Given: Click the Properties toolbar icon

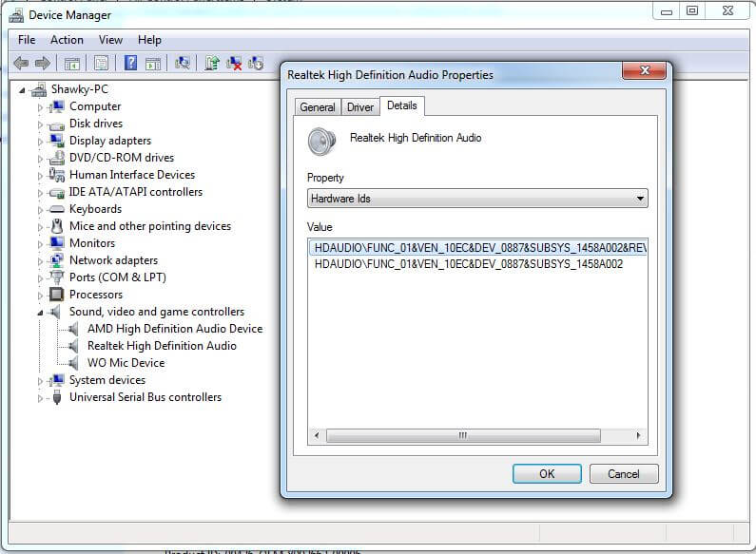Looking at the screenshot, I should [101, 63].
